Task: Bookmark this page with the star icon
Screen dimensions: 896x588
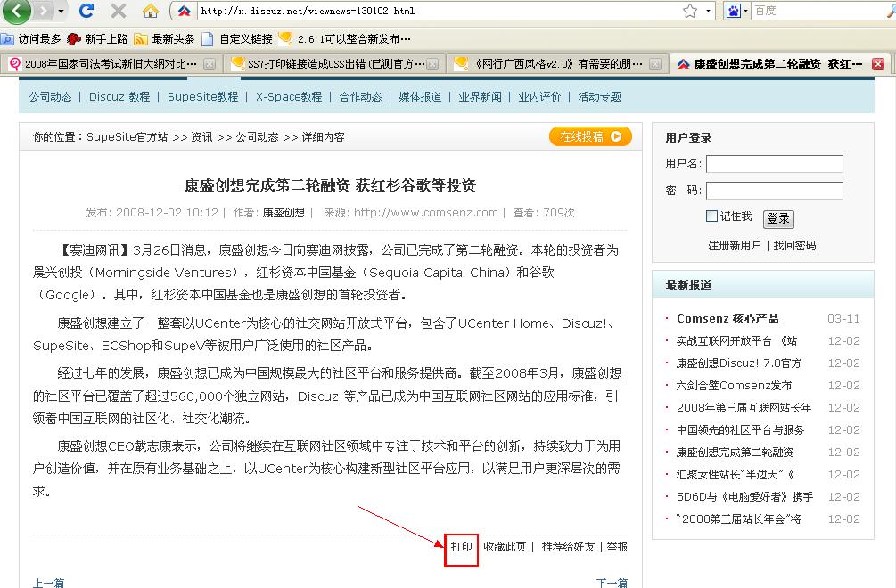Action: click(690, 11)
